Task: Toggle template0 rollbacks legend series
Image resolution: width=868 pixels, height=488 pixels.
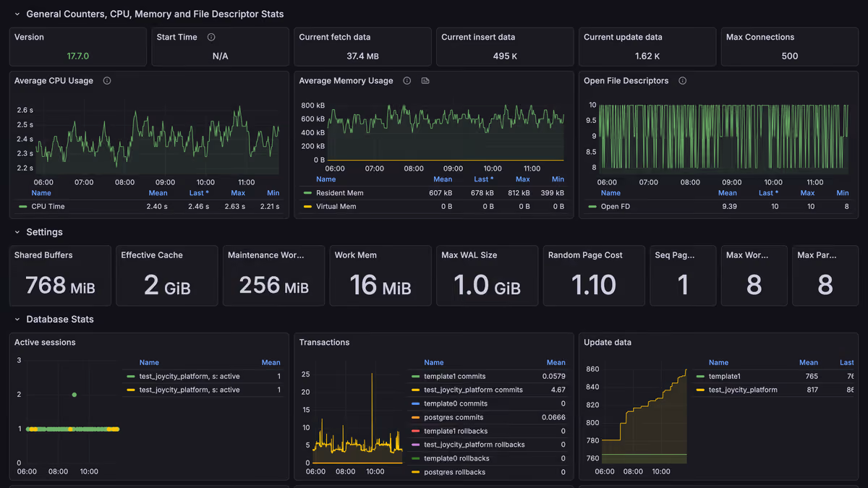Action: click(x=457, y=459)
